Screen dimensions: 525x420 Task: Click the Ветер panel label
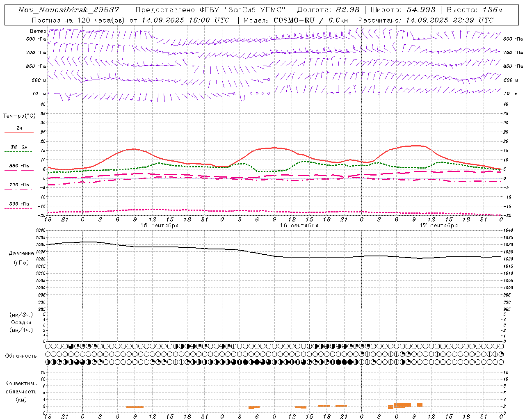[38, 31]
